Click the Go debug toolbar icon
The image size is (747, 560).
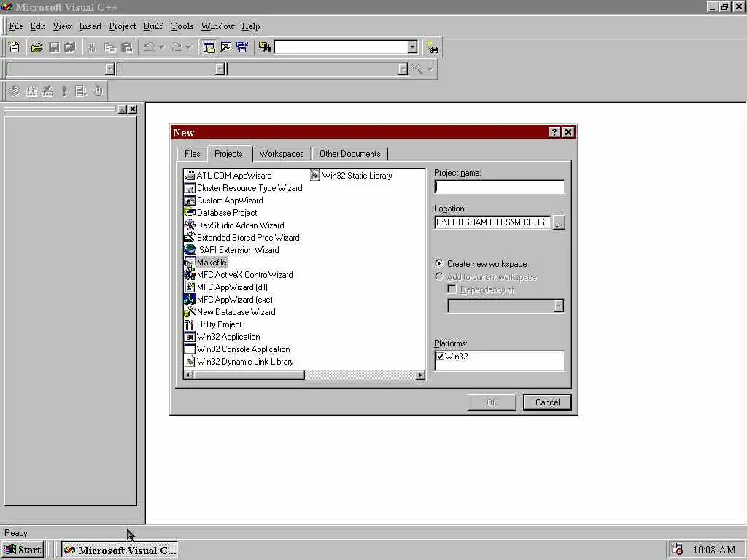click(81, 91)
